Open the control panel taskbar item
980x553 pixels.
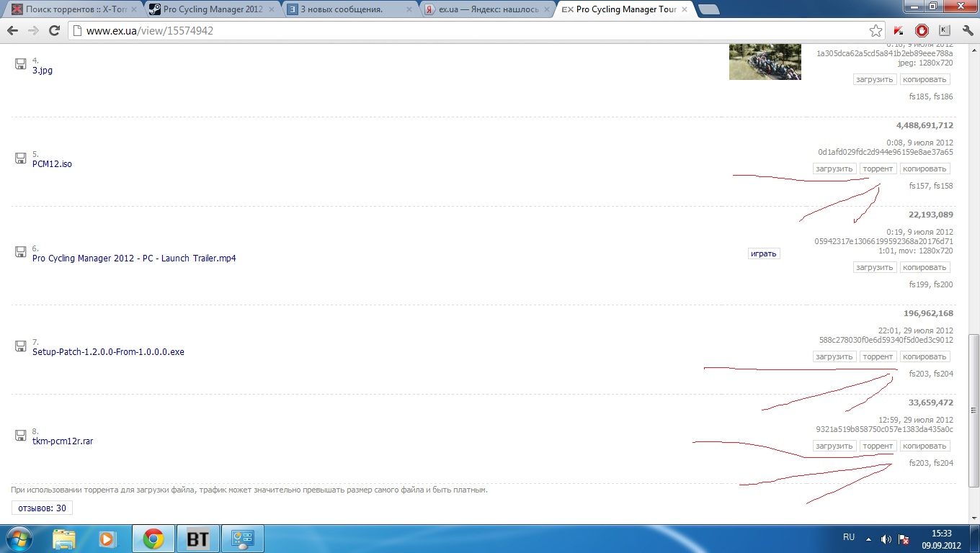(x=241, y=539)
